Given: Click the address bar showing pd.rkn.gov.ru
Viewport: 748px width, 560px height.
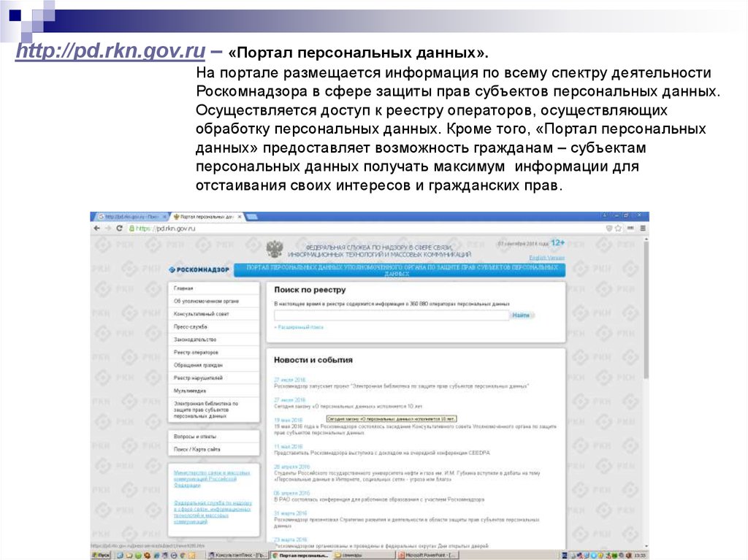Looking at the screenshot, I should tap(365, 229).
